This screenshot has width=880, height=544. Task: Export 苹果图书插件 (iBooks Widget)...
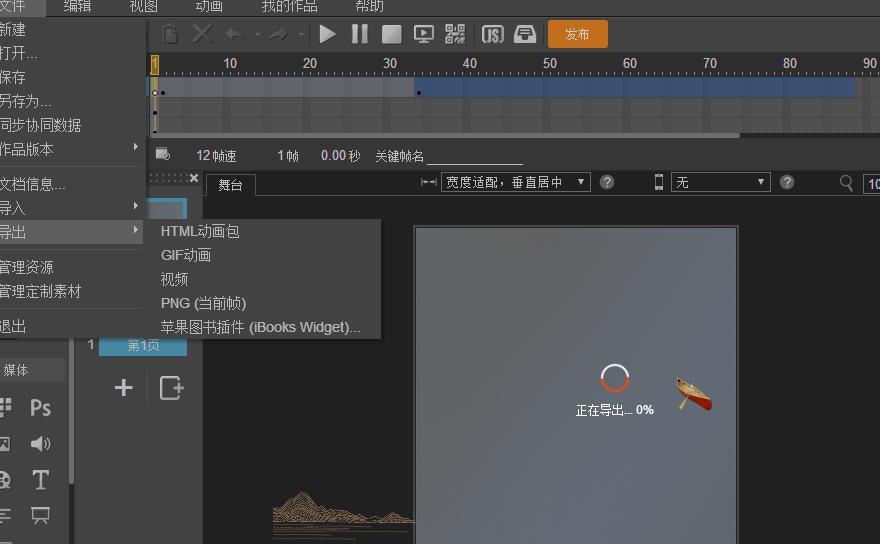263,327
